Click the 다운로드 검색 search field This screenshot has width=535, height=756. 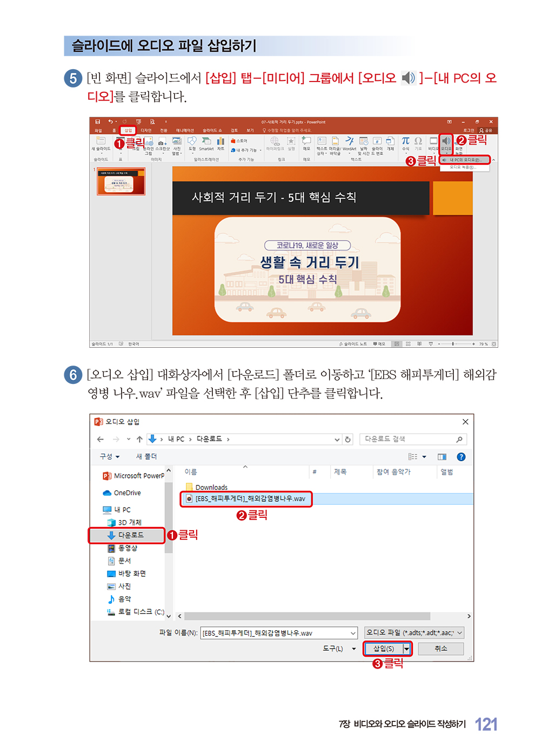pos(413,440)
